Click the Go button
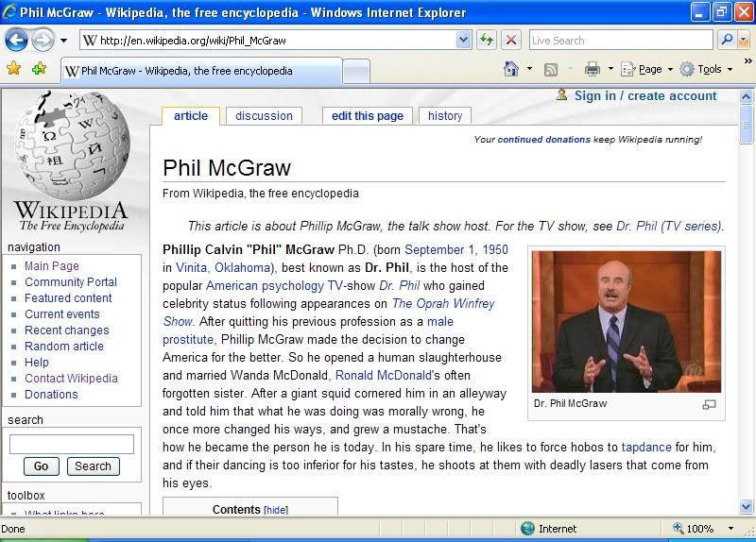Screen dimensions: 756x542 click(x=41, y=466)
